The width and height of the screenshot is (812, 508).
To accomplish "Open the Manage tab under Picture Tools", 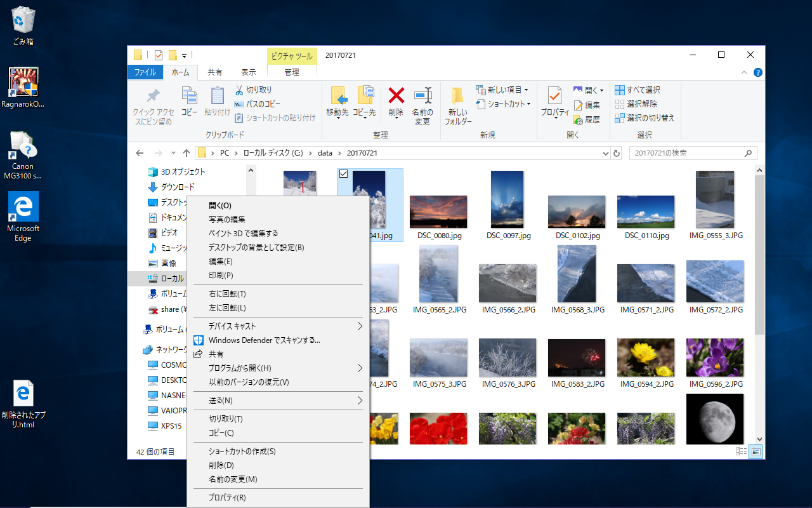I will click(x=292, y=72).
